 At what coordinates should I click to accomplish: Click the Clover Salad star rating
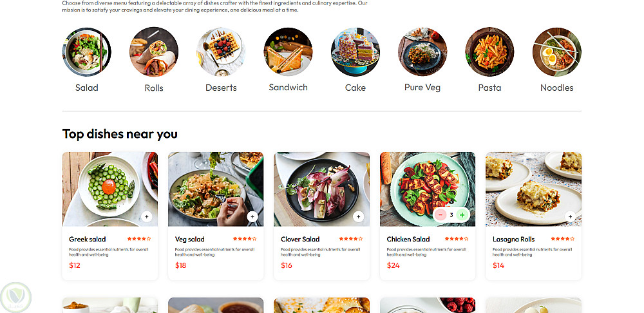pyautogui.click(x=352, y=239)
